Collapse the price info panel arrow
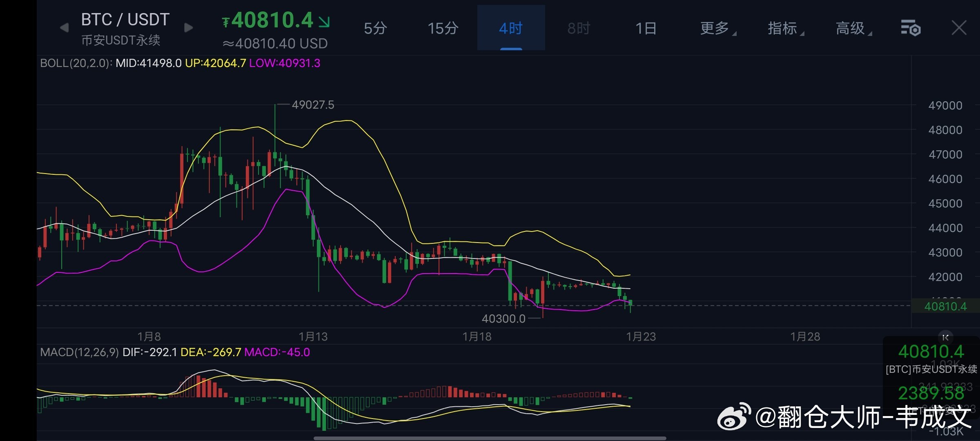This screenshot has height=441, width=980. [946, 337]
